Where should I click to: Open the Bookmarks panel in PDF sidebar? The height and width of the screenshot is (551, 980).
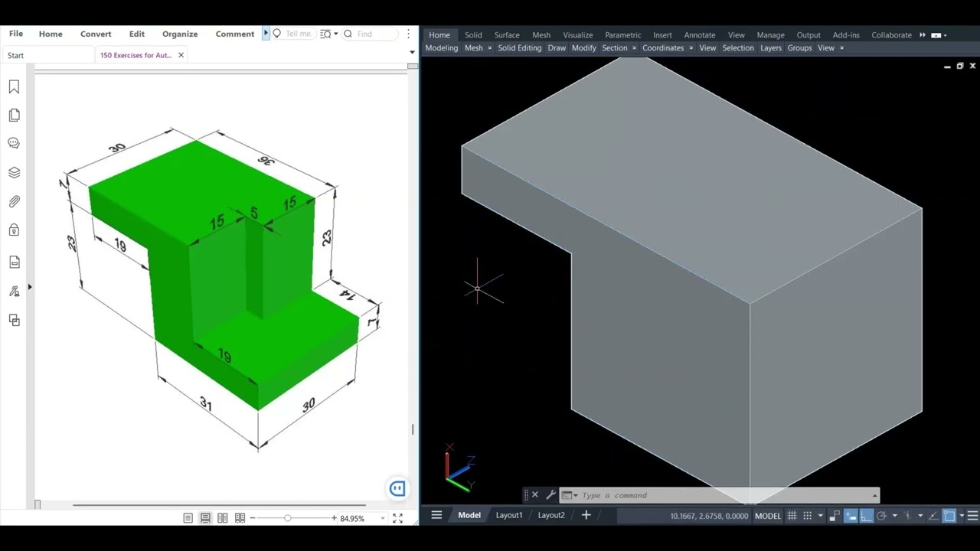[x=14, y=87]
